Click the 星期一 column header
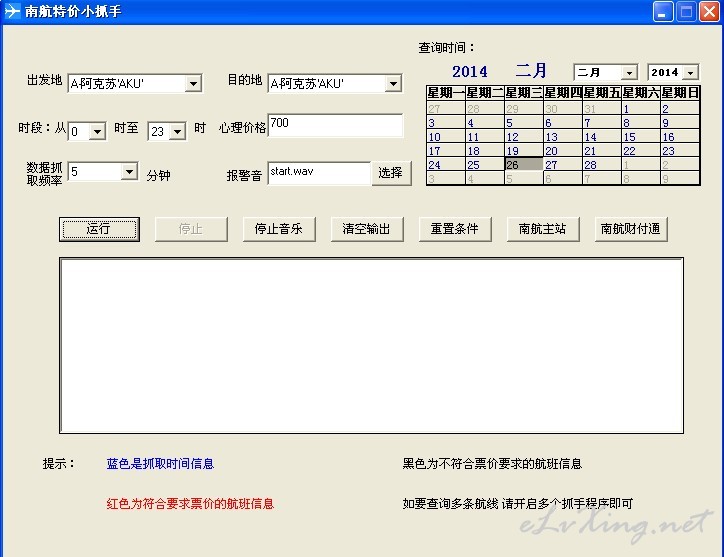Screen dimensions: 724x557 [446, 93]
